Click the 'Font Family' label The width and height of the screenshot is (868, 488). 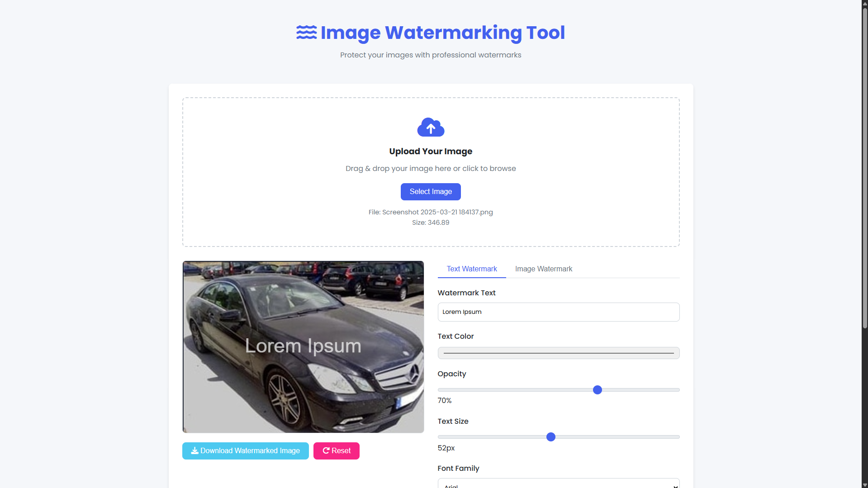(459, 469)
